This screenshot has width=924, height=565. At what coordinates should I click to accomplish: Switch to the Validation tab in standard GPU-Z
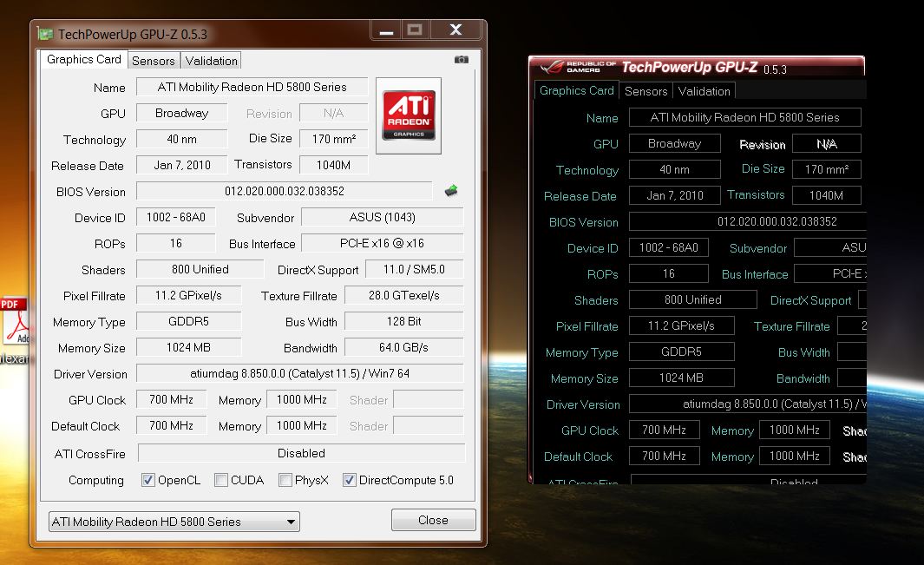(211, 61)
